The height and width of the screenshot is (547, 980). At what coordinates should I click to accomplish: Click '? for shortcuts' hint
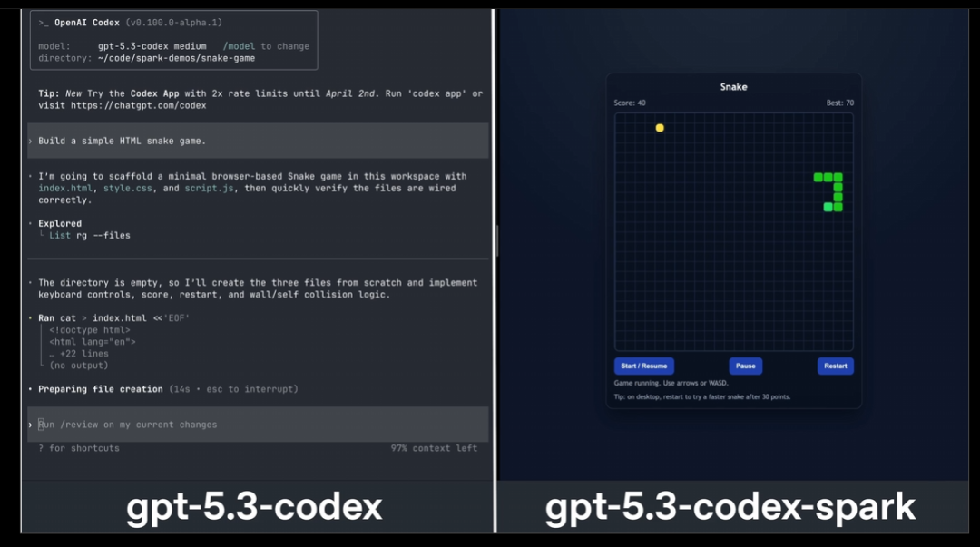click(x=79, y=448)
